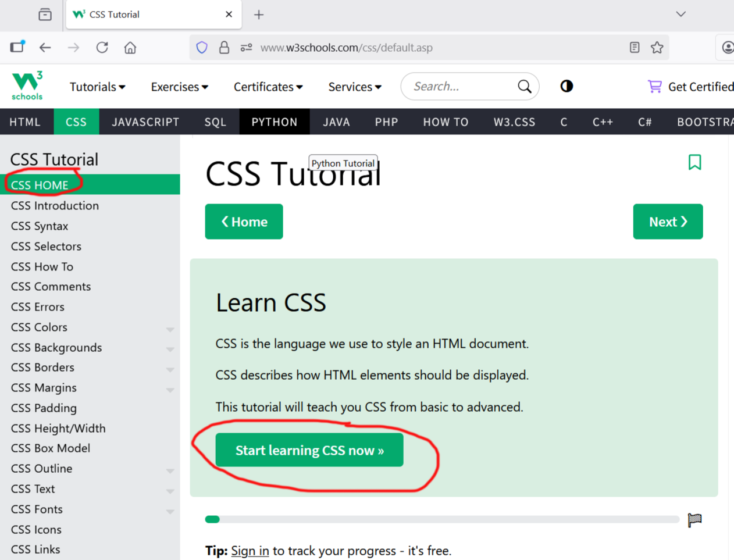The image size is (734, 560).
Task: Open the browser home page
Action: [x=130, y=48]
